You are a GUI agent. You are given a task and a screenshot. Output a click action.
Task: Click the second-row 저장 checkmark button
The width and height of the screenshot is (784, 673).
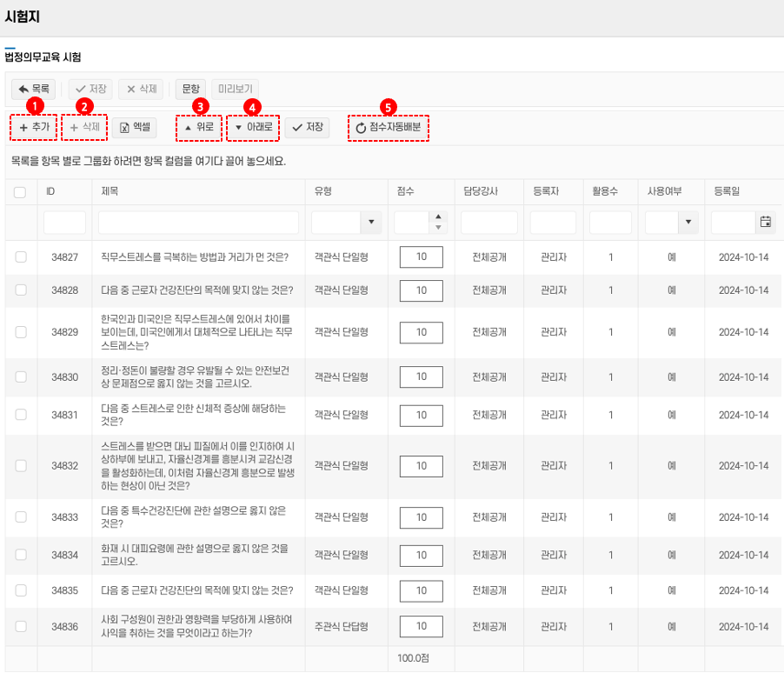[308, 128]
